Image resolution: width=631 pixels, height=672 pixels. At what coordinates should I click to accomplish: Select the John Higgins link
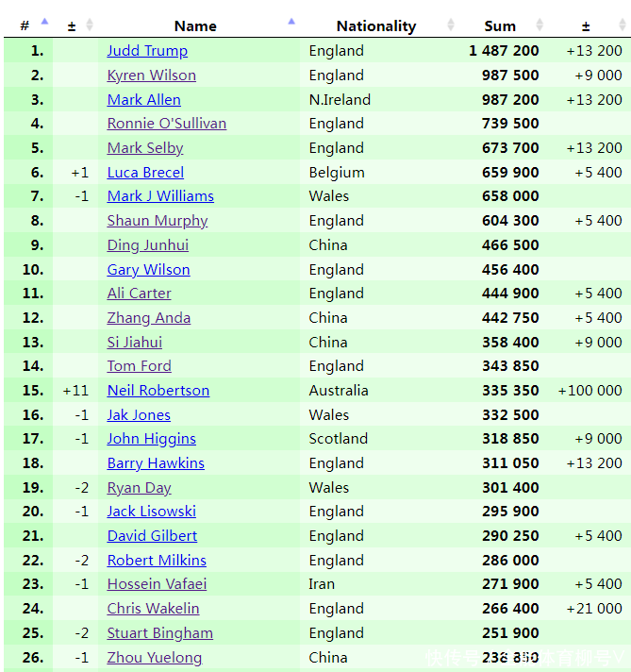[151, 439]
